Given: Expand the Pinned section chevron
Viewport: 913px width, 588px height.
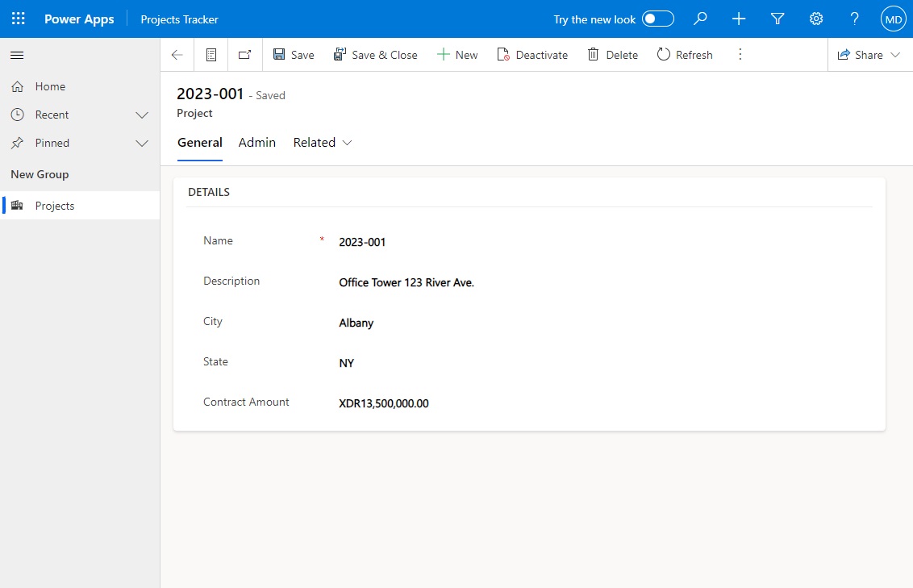Looking at the screenshot, I should [142, 143].
